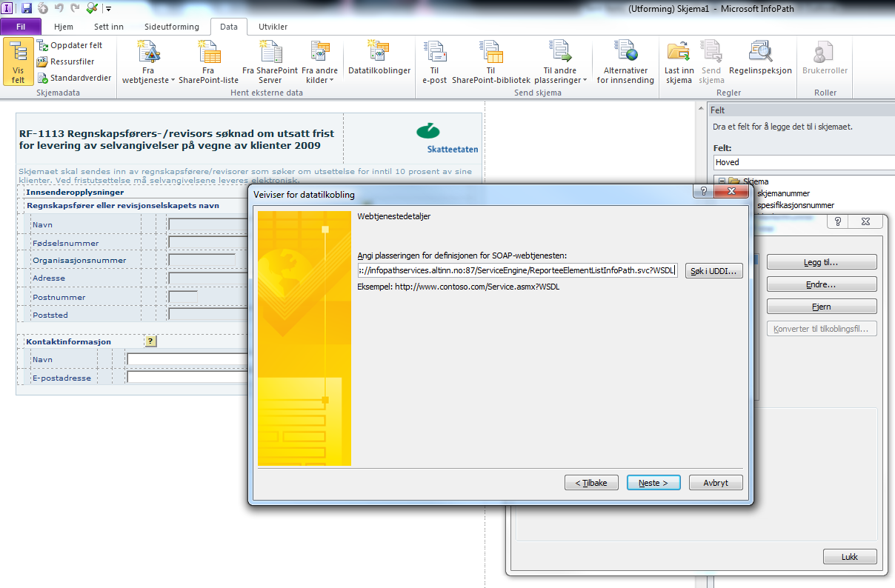Click the Navn field under Regnskapsfører

pos(207,224)
